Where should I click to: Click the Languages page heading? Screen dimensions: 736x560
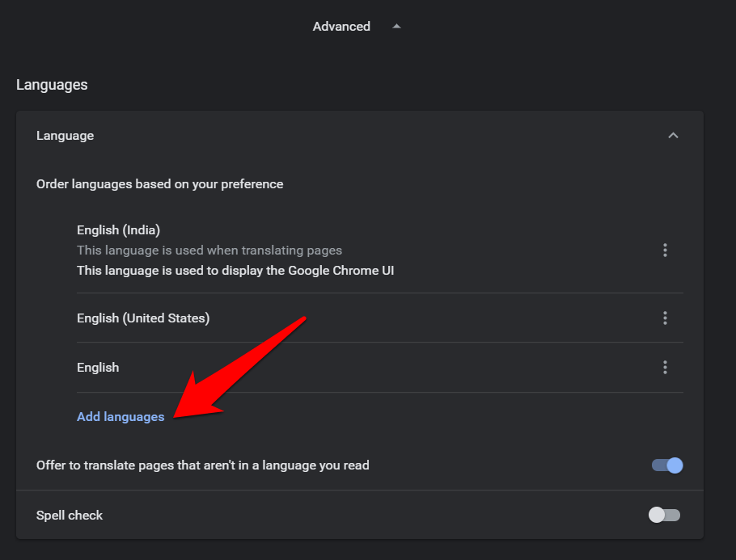(52, 85)
